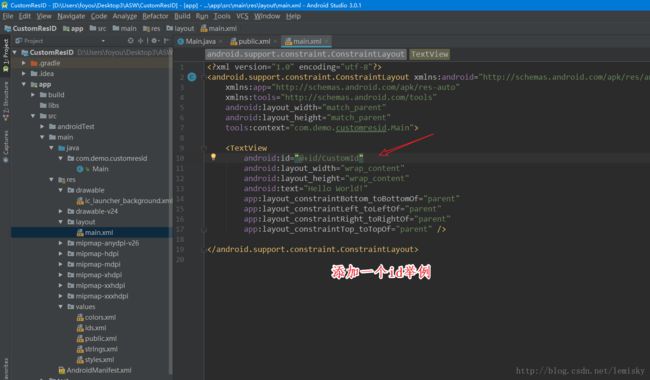Viewport: 650px width, 380px height.
Task: Expand the .gradle folder
Action: tap(24, 63)
